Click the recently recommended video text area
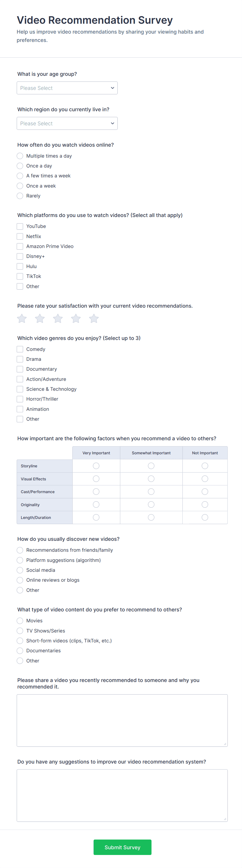 (x=122, y=720)
